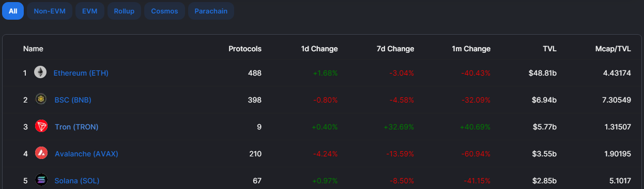This screenshot has width=644, height=189.
Task: Select the All filter tab
Action: click(x=13, y=11)
